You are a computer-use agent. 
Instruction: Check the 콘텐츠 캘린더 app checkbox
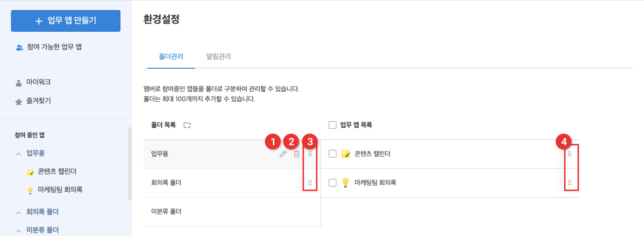332,154
